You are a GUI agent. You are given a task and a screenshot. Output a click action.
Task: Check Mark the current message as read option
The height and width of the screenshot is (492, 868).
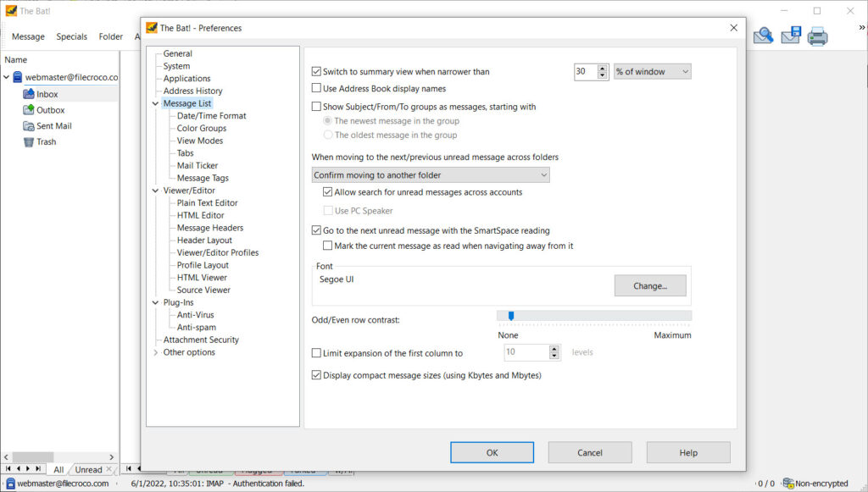[x=328, y=246]
